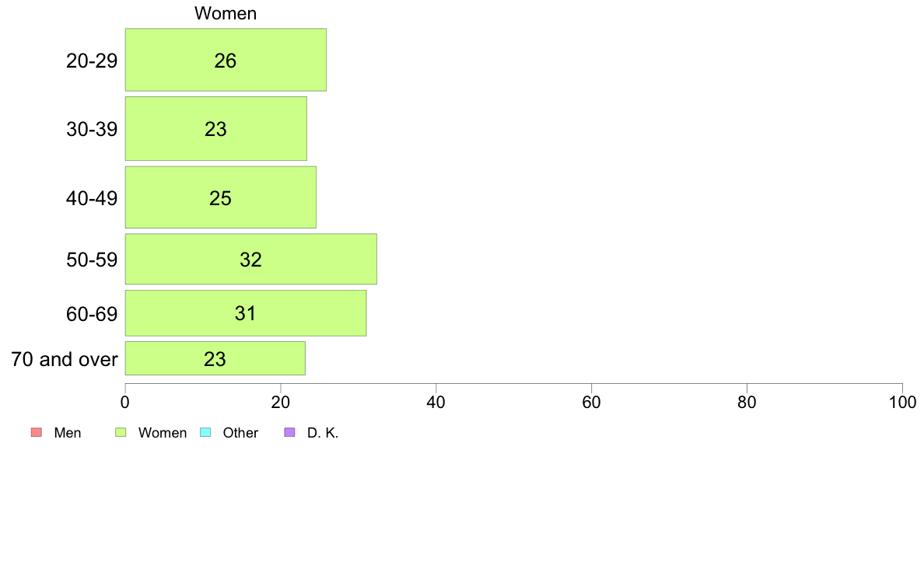Click the green Women legend swatch
Screen dimensions: 924x572
[121, 432]
